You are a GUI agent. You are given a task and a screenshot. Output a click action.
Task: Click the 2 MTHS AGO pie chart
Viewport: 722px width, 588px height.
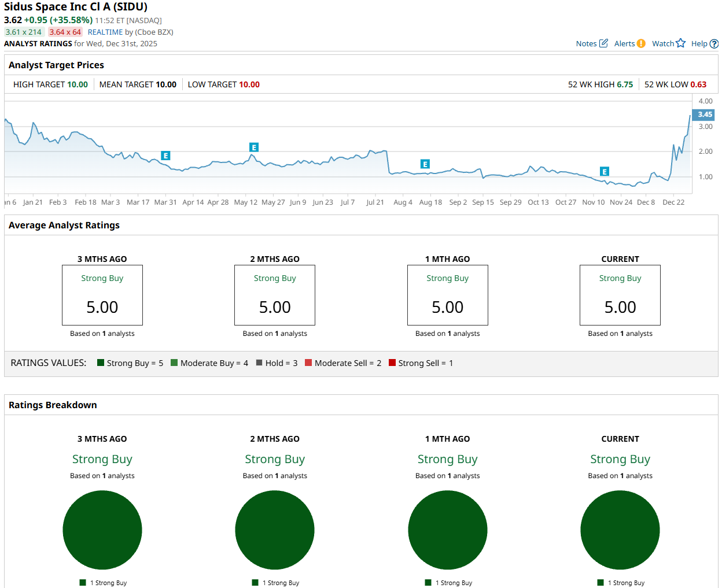275,530
